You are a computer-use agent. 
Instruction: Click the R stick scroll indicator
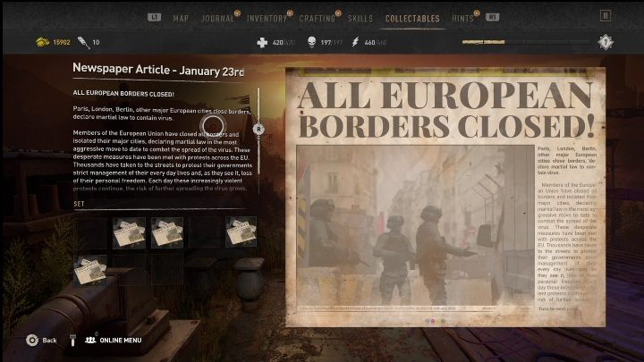pyautogui.click(x=258, y=129)
